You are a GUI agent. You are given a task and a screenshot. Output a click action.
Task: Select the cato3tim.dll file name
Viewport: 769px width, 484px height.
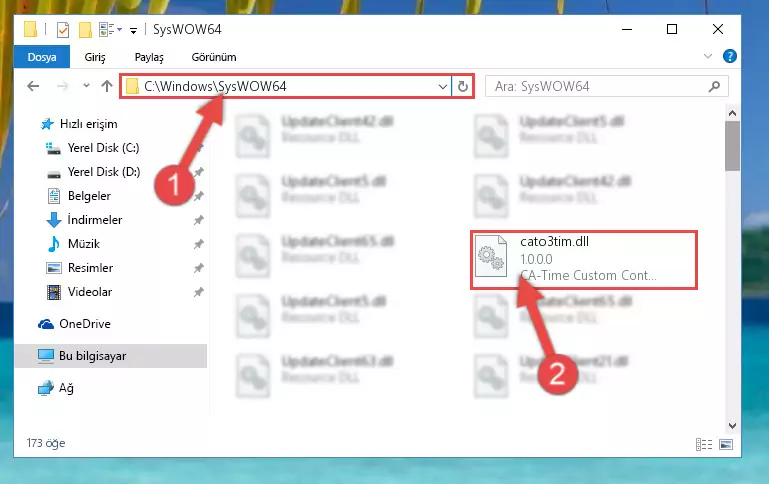click(554, 242)
